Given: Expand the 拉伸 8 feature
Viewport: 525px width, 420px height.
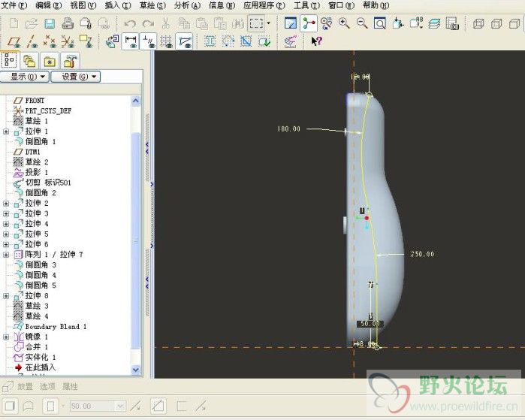Looking at the screenshot, I should tap(6, 296).
